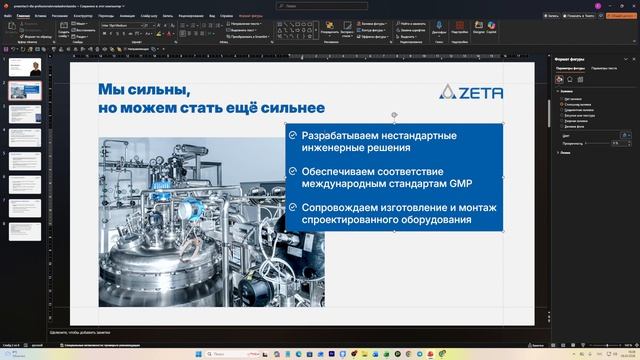Click the Record (Запись) button at top right
The width and height of the screenshot is (640, 360).
coord(551,16)
